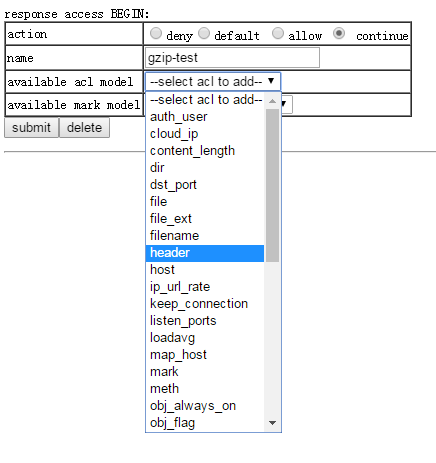The image size is (436, 463).
Task: Select keep_connection from the acl list
Action: [205, 304]
